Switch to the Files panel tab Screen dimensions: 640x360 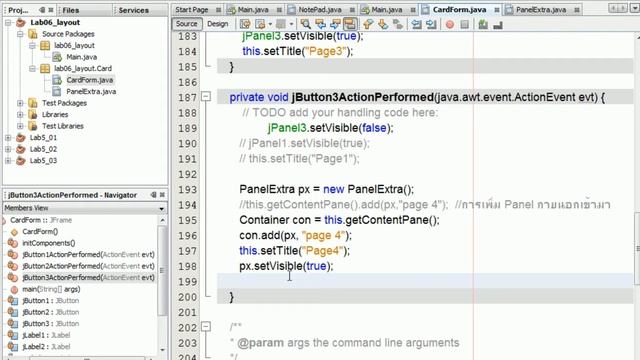[x=71, y=10]
